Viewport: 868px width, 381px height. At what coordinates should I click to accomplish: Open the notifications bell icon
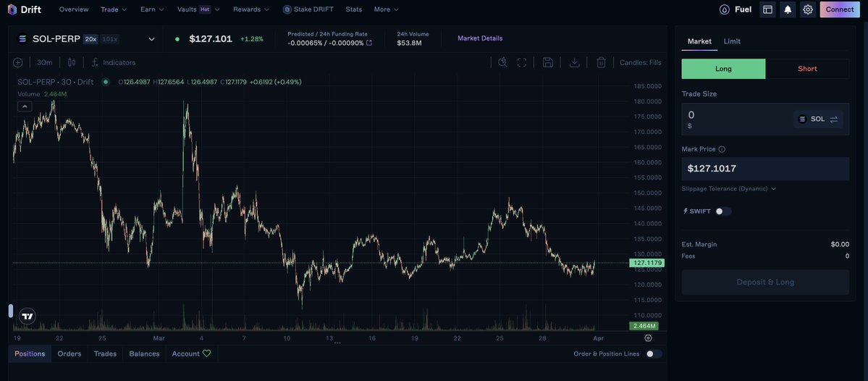coord(788,9)
